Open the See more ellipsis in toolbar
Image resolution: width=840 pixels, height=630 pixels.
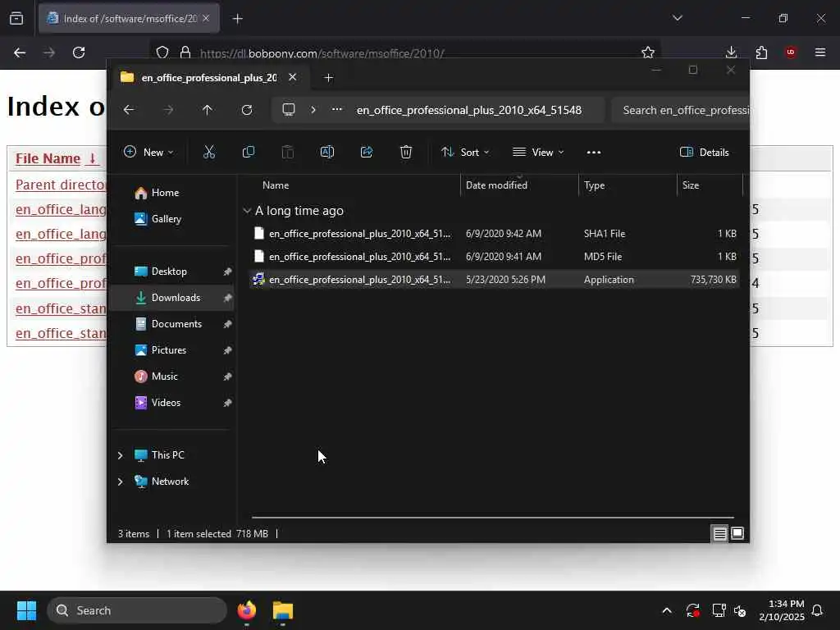[x=594, y=152]
